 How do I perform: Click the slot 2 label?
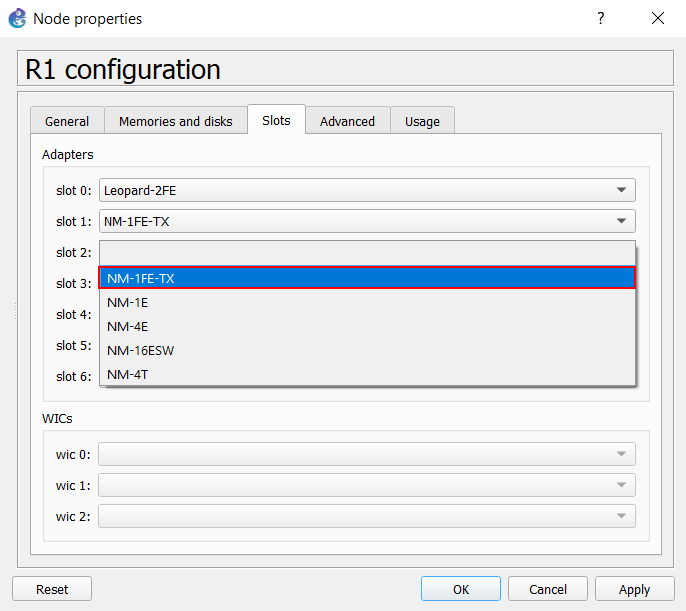(x=74, y=253)
